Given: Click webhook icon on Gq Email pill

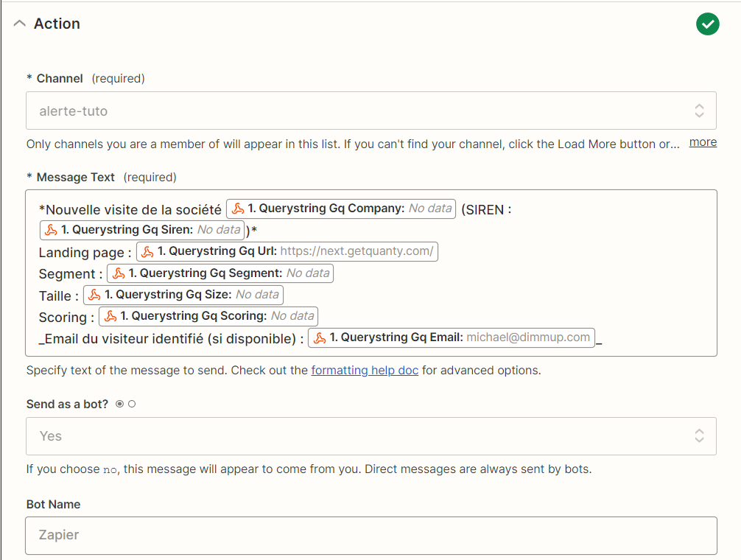Looking at the screenshot, I should coord(320,337).
